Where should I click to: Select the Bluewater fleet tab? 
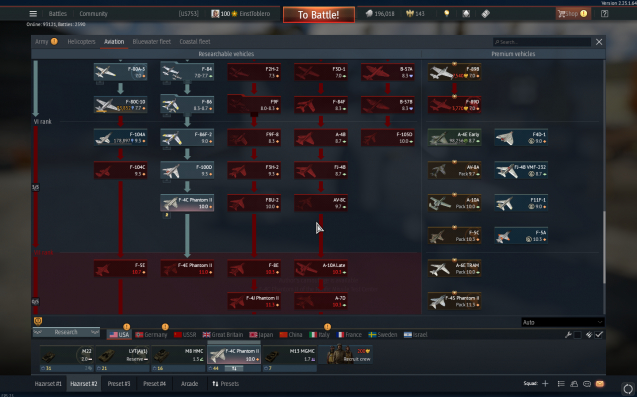coord(152,41)
